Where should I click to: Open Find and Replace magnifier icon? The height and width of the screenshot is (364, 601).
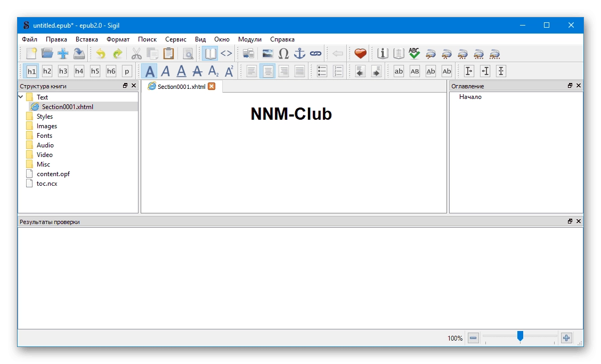(188, 54)
